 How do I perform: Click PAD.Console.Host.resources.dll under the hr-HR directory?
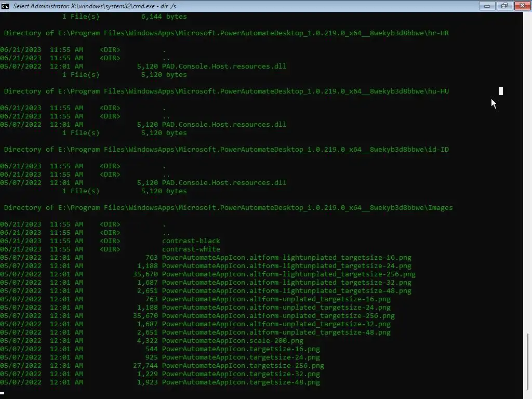[x=224, y=66]
